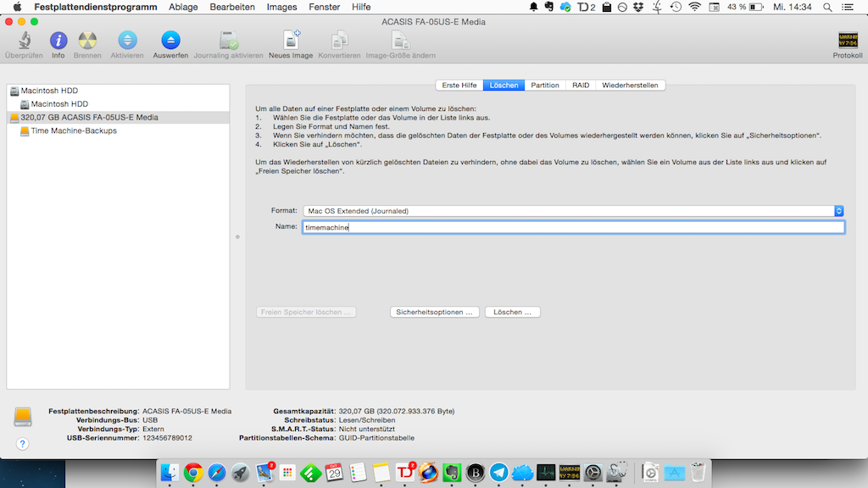
Task: Open the Ablage menu
Action: tap(183, 7)
